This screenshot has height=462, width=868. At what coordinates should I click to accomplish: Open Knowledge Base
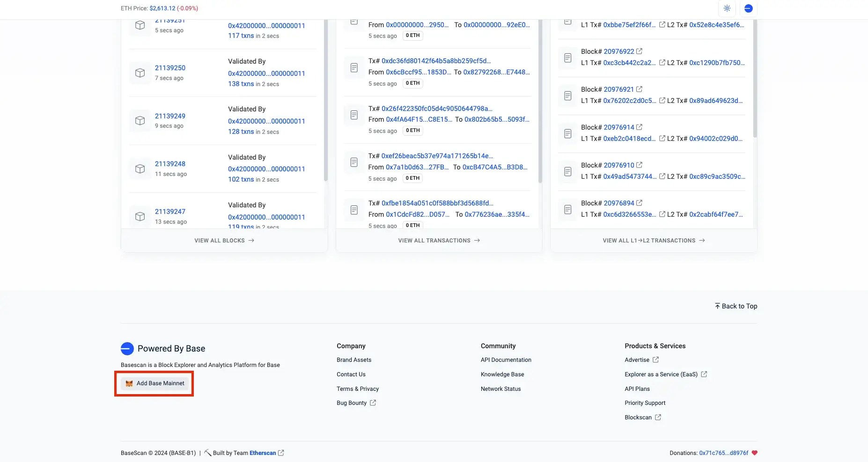502,374
